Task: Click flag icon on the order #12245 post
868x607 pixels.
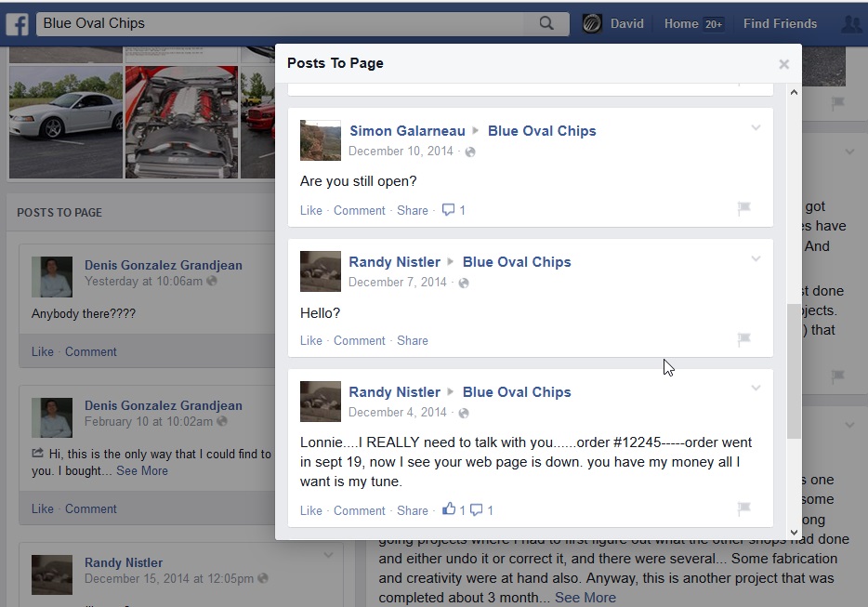Action: [x=744, y=508]
